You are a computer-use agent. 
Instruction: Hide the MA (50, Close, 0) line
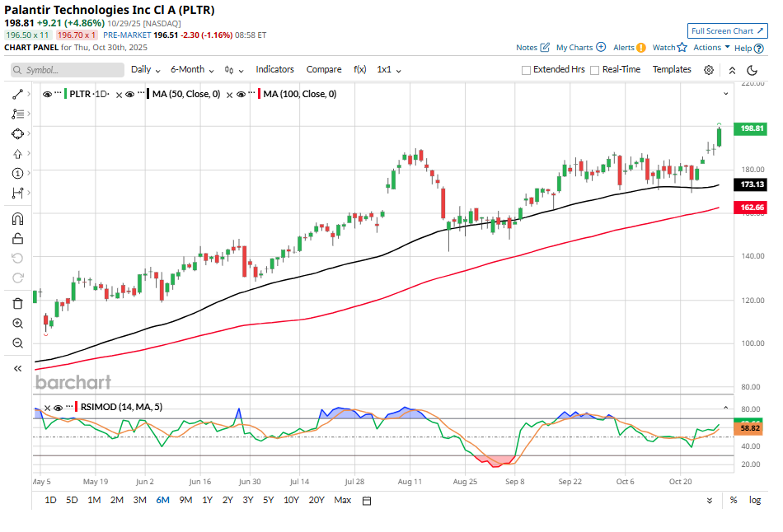pos(131,95)
